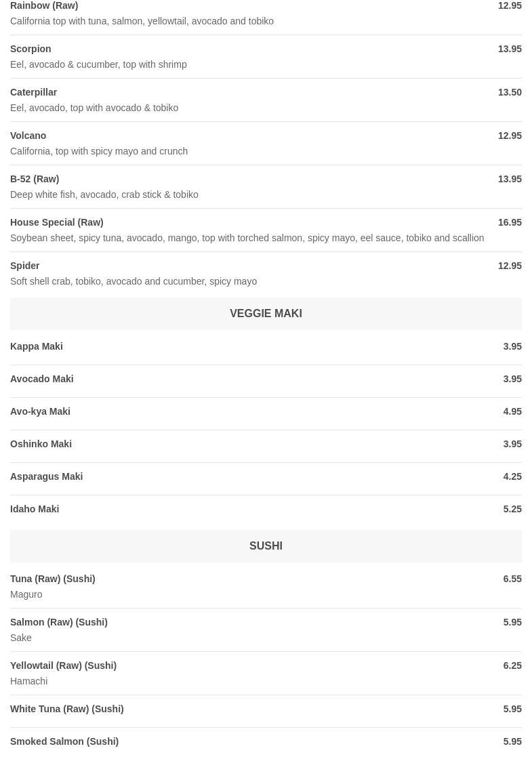Click the Spider roll item
Screen dimensions: 532x759
pyautogui.click(x=266, y=273)
